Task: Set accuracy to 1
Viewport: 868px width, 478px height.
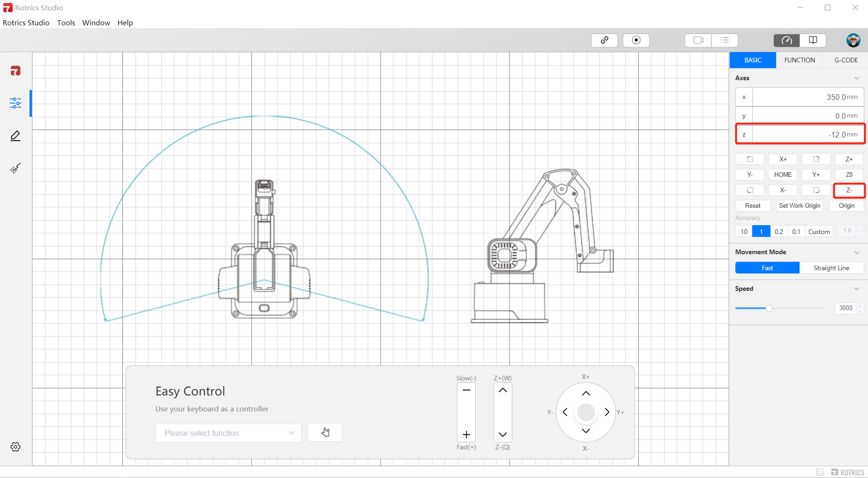Action: (761, 232)
